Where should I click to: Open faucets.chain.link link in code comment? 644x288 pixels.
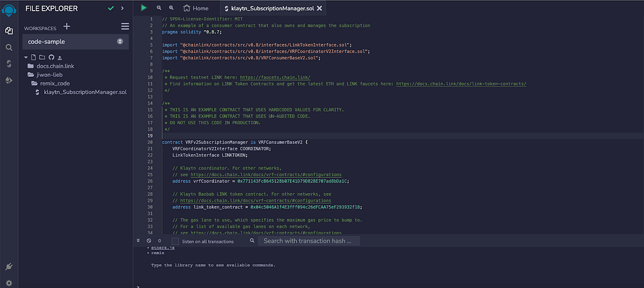[275, 77]
